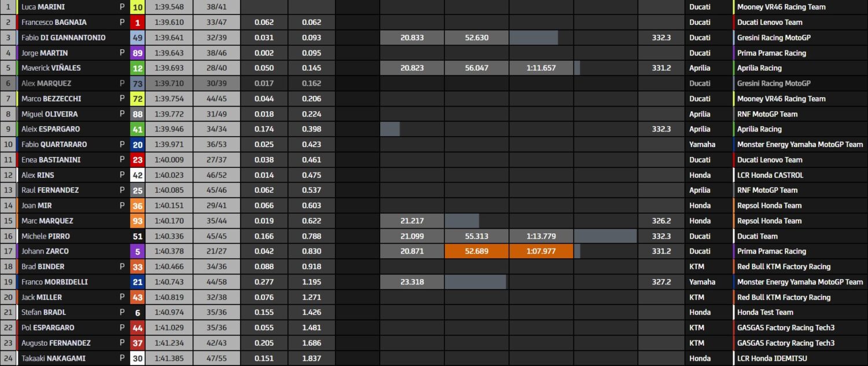Click Jack MILLER's orange number 43 badge
Viewport: 868px width, 366px height.
[x=138, y=297]
